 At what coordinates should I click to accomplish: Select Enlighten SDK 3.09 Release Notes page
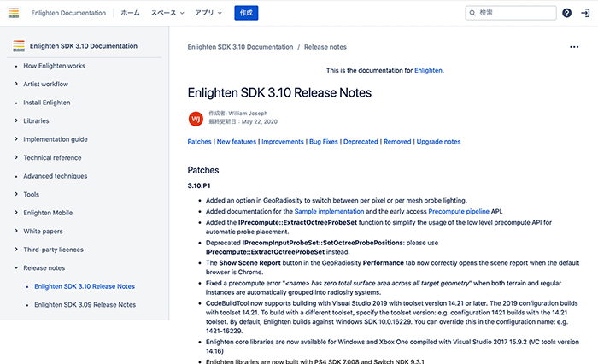[x=85, y=304]
